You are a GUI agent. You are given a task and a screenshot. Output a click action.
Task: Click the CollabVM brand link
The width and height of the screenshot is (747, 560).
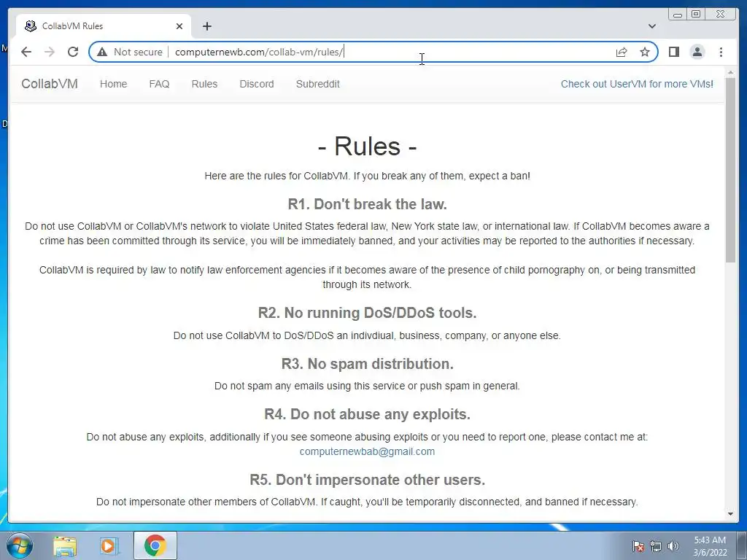pyautogui.click(x=50, y=84)
